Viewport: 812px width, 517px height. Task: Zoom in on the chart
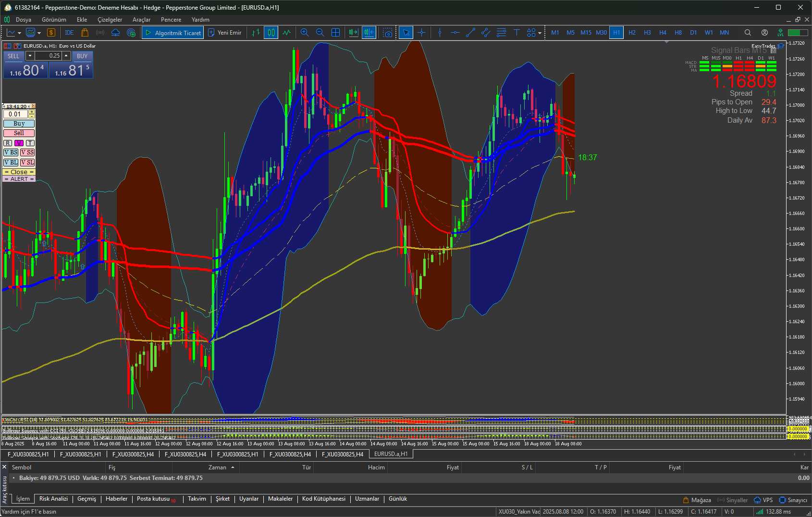click(305, 33)
